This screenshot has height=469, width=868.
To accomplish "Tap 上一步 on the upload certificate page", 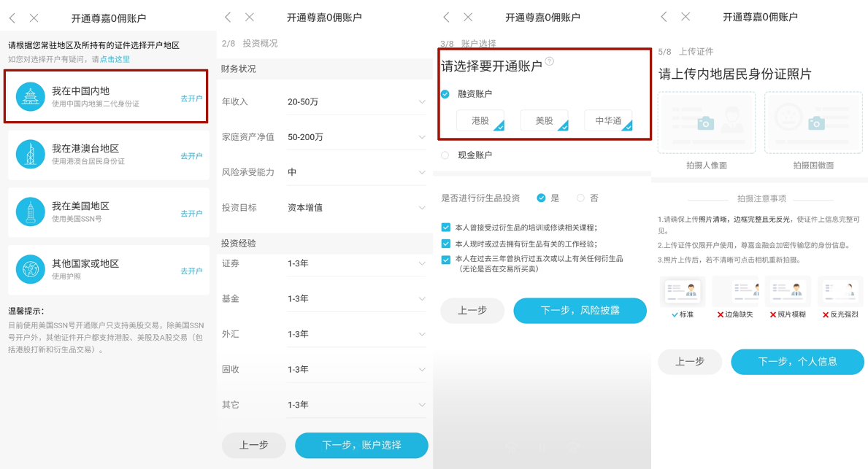I will [690, 361].
